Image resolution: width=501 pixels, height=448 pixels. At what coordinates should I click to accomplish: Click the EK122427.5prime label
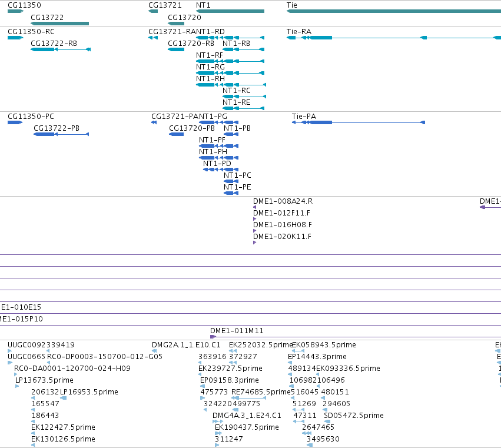point(63,427)
